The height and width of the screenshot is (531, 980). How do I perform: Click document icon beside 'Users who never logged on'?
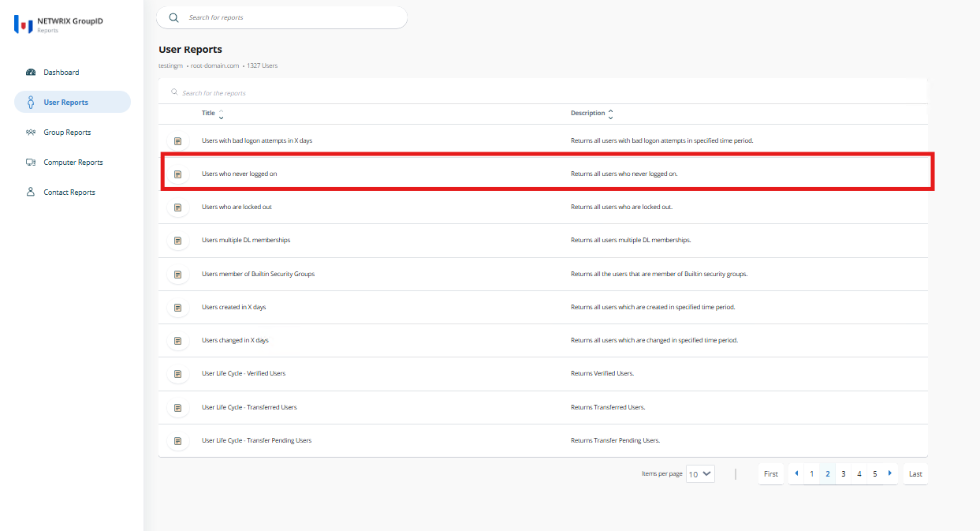(177, 173)
